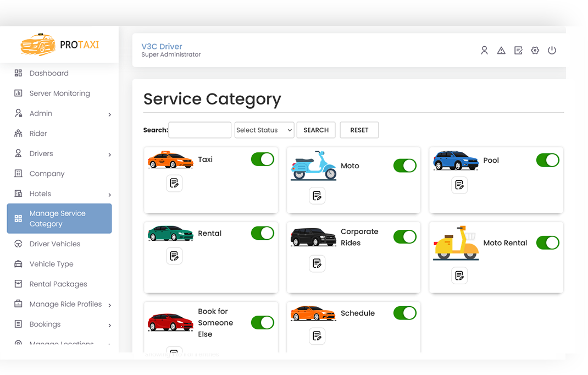Expand the Drivers submenu chevron
The height and width of the screenshot is (375, 588).
109,155
